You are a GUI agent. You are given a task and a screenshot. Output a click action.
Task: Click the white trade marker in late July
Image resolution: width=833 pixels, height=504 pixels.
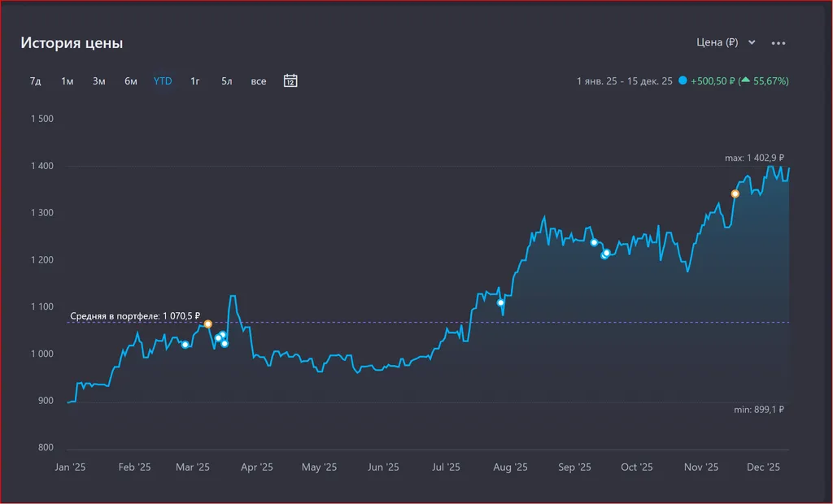pyautogui.click(x=501, y=302)
